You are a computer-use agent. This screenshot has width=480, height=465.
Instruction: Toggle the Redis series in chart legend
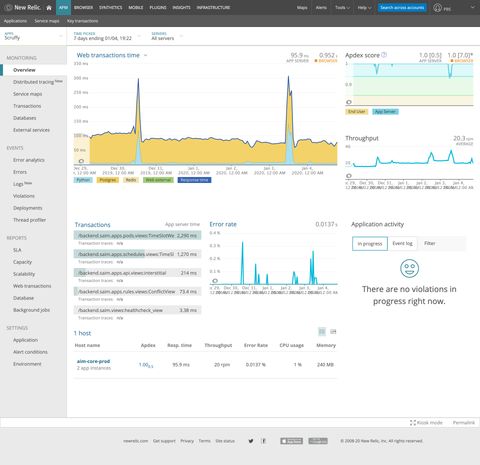131,180
